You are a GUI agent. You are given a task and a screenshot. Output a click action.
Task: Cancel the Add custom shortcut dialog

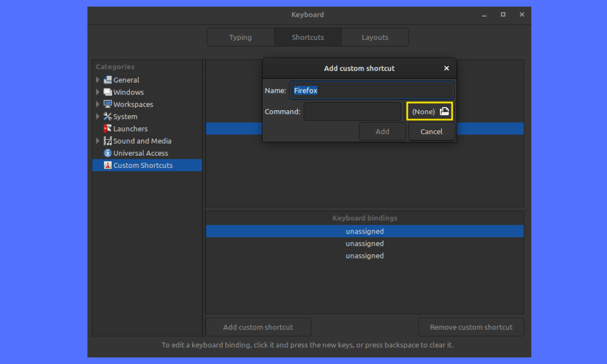[431, 131]
